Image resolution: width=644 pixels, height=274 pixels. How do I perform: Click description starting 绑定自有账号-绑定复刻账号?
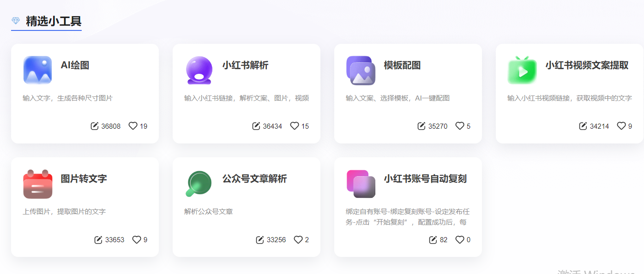408,217
